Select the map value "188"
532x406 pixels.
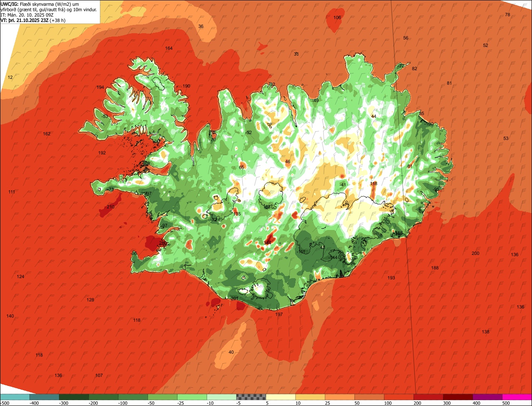pyautogui.click(x=435, y=268)
